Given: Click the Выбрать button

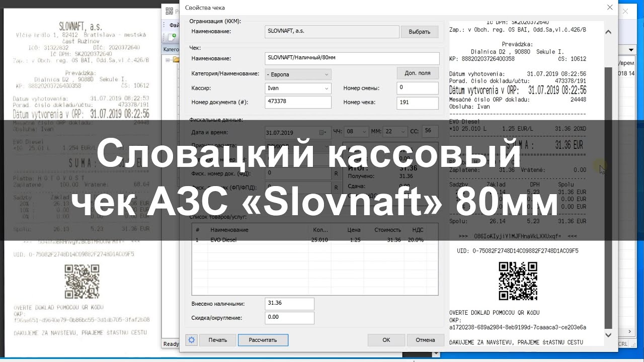Looking at the screenshot, I should click(419, 32).
